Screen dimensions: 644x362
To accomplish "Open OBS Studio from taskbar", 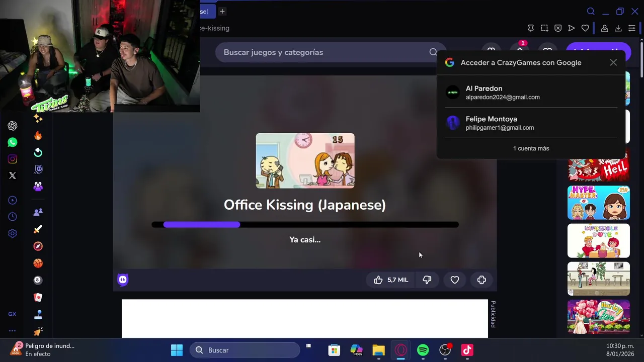I will [x=445, y=350].
